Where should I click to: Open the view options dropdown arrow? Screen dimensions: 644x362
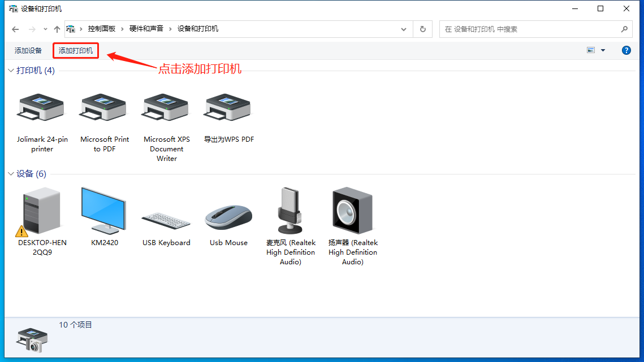click(x=603, y=50)
